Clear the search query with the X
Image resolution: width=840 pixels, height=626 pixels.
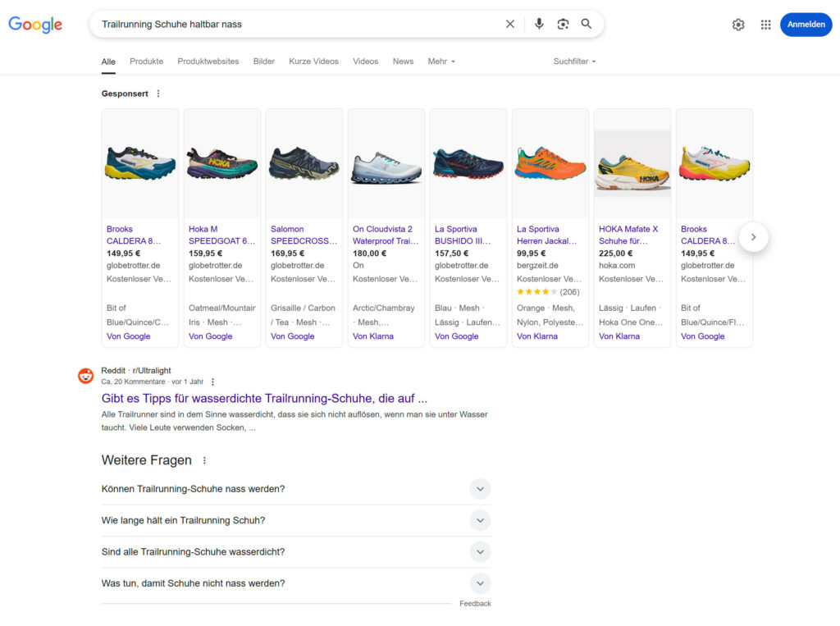pyautogui.click(x=510, y=24)
